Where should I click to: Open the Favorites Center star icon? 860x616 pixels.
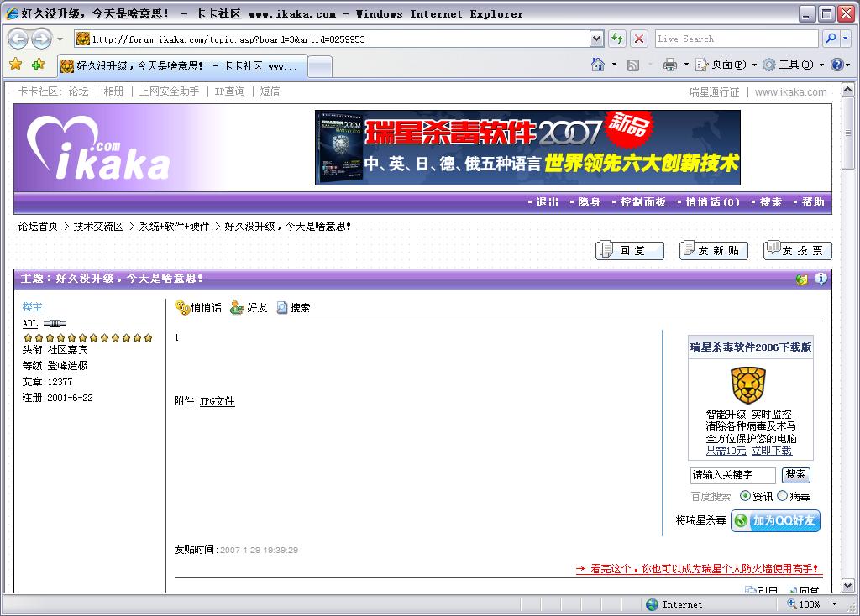pyautogui.click(x=15, y=65)
